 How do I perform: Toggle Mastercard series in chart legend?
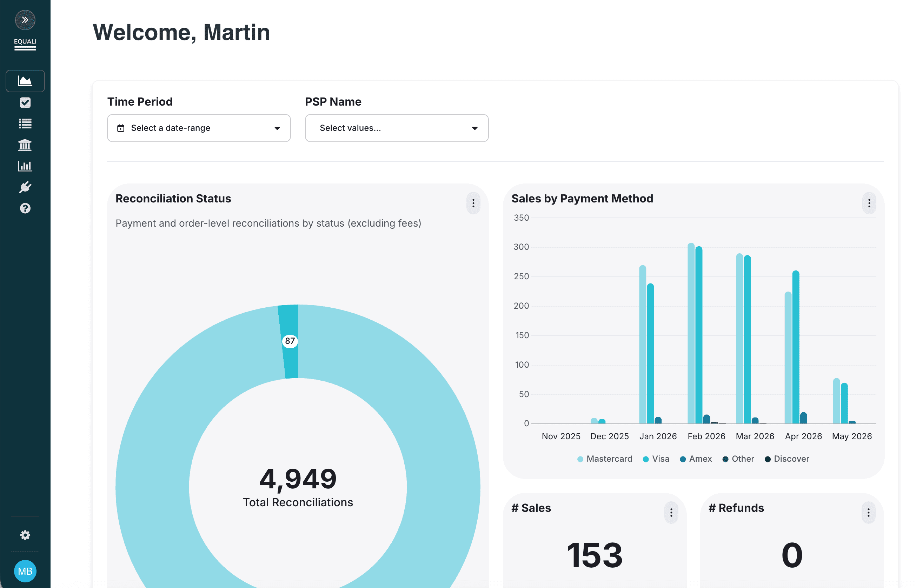[605, 459]
